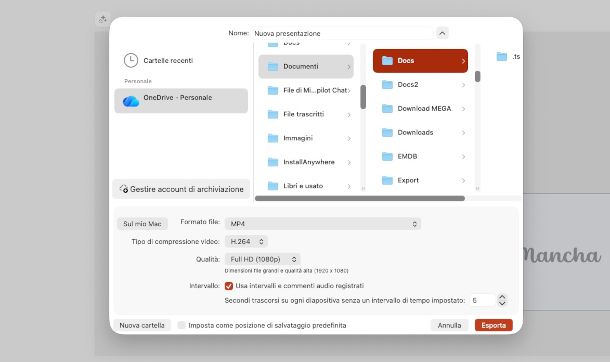This screenshot has width=610, height=362.
Task: Expand the Download MEGA chevron
Action: (463, 109)
